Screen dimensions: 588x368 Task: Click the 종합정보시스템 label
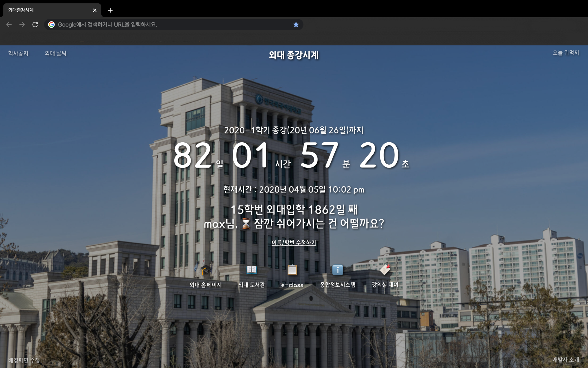[337, 285]
